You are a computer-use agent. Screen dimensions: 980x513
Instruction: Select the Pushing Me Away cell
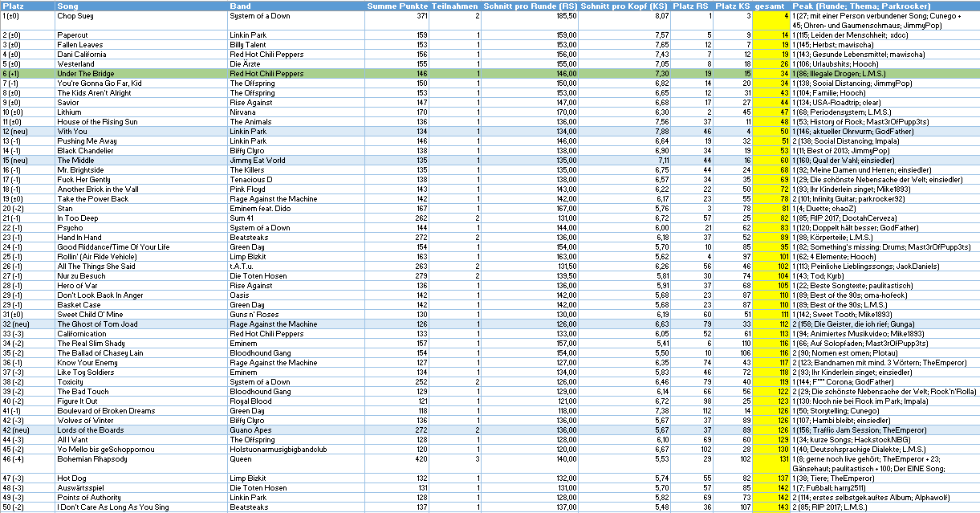(141, 141)
